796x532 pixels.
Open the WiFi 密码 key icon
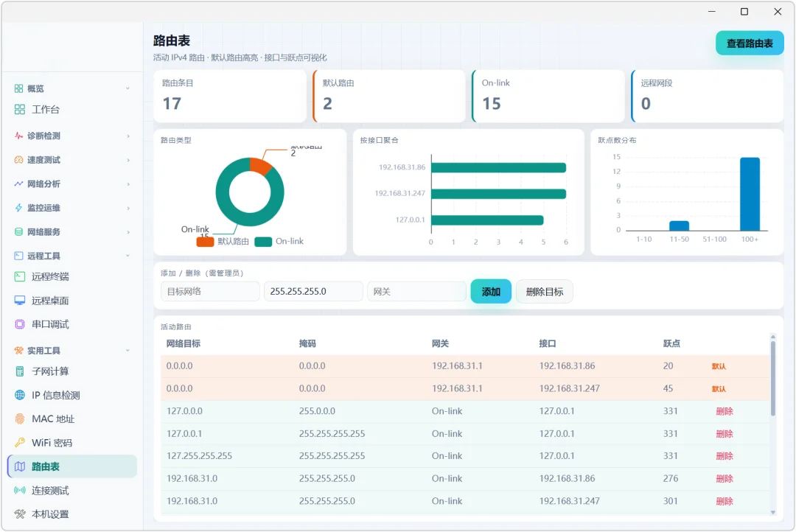click(x=20, y=443)
